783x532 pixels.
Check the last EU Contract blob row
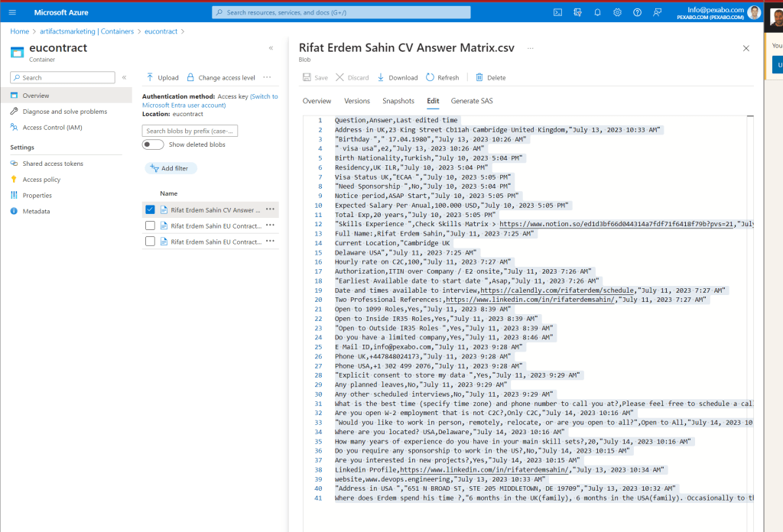tap(150, 242)
